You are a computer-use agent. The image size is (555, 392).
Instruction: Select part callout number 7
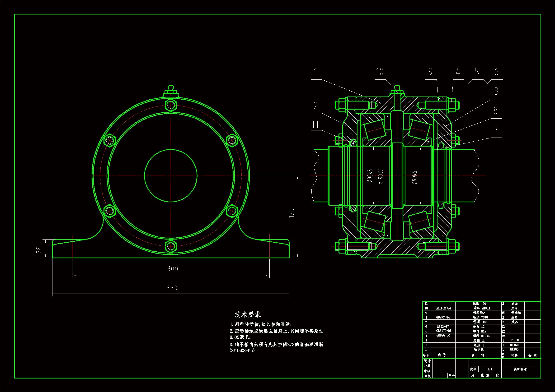[496, 130]
